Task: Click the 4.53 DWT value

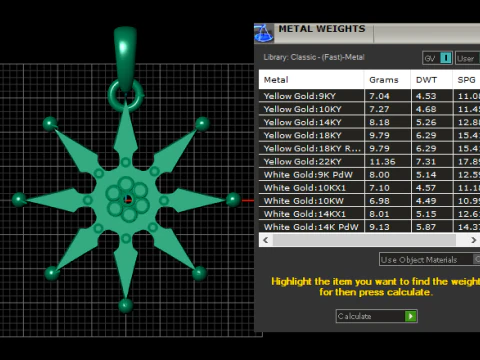Action: pos(426,96)
